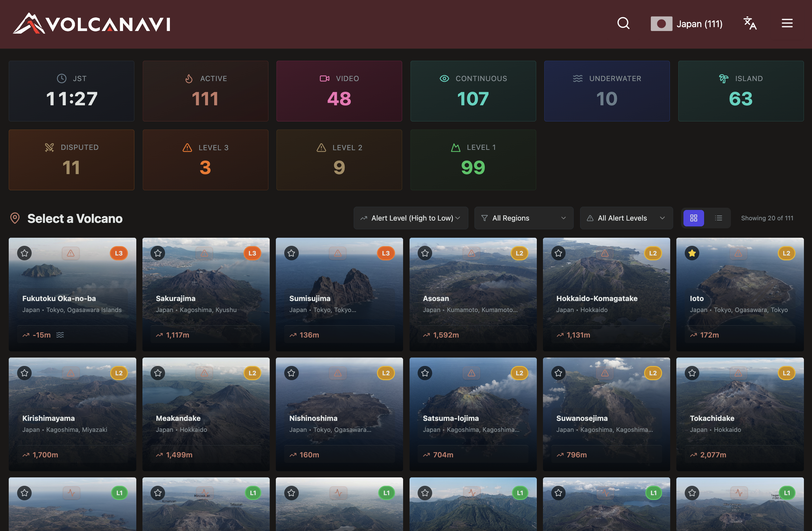Expand Alert Level (High to Low) sort dropdown

411,218
